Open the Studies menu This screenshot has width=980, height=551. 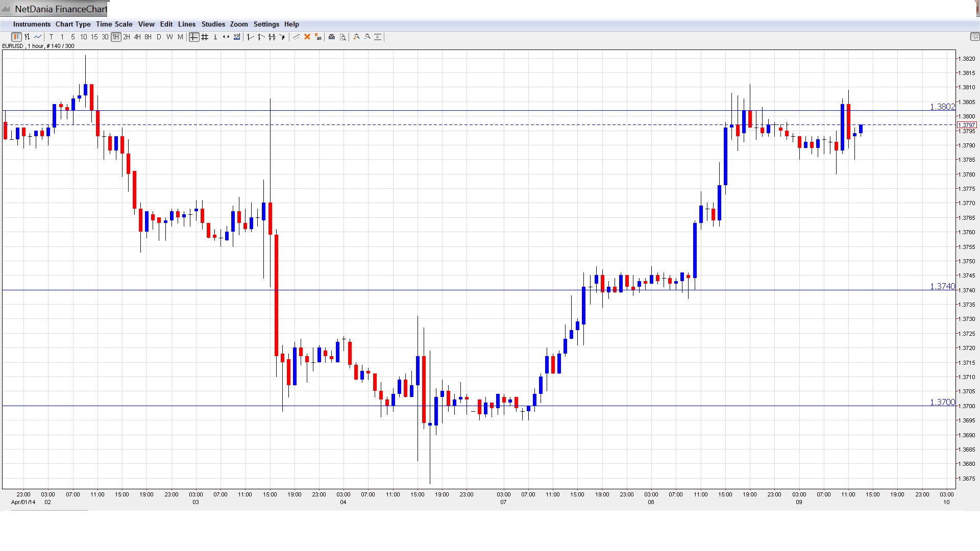(x=213, y=24)
